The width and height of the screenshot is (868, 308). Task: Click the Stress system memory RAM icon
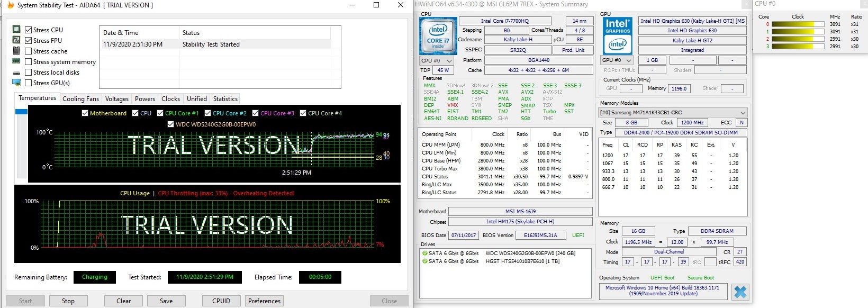16,61
